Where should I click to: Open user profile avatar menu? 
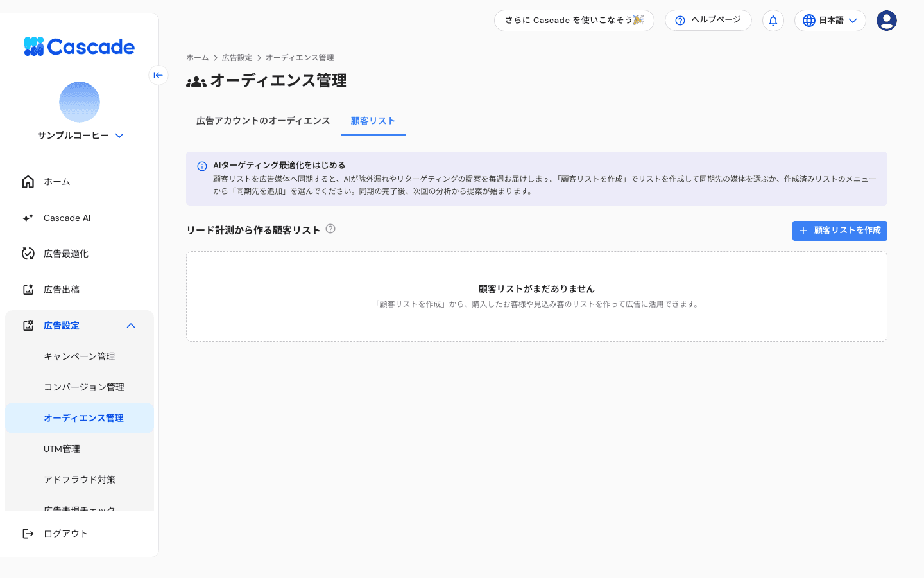pyautogui.click(x=887, y=21)
